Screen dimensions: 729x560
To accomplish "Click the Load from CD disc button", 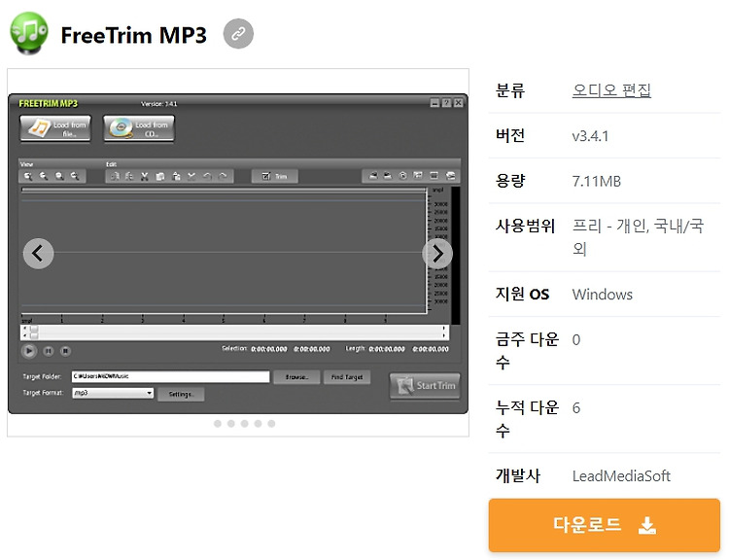I will tap(139, 128).
